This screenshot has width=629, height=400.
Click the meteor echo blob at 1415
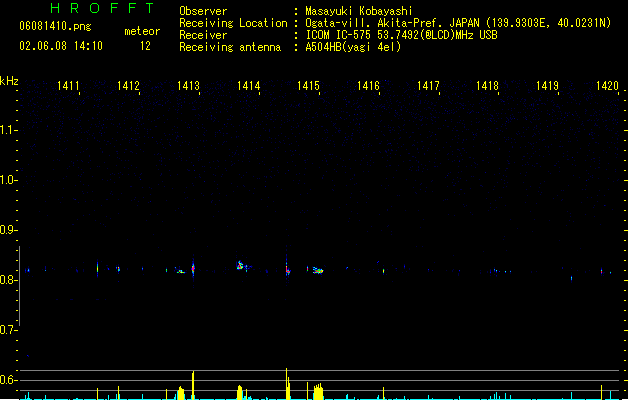318,271
